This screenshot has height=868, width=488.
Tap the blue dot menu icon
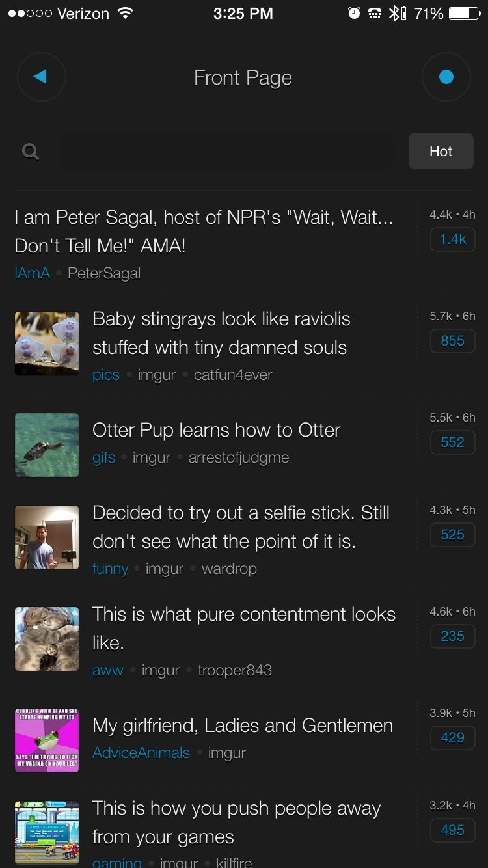446,77
